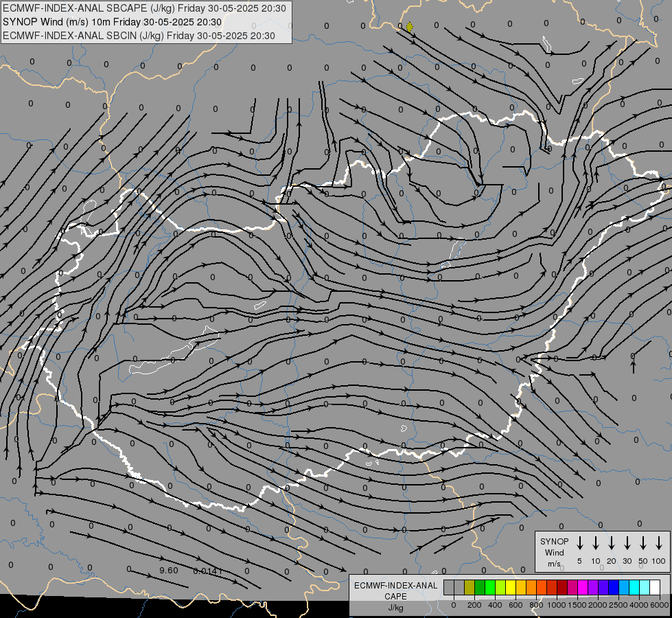Click the 0 tick label on CAPE scale
Viewport: 672px width, 618px height.
(454, 605)
